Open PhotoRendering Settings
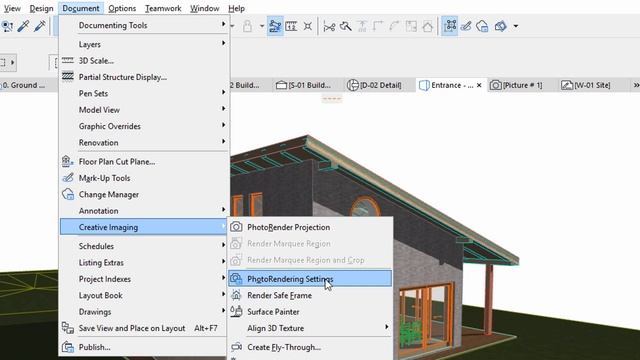The width and height of the screenshot is (640, 360). 310,279
